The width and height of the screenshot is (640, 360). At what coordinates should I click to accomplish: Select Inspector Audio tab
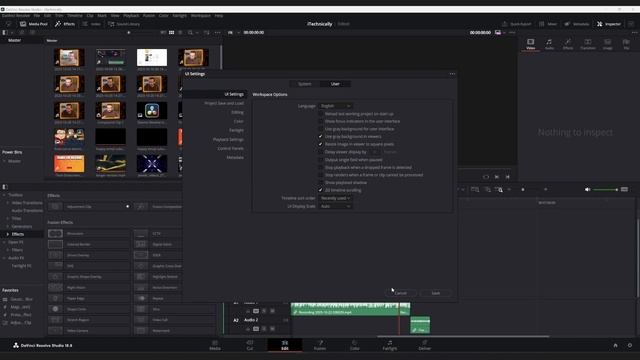click(x=549, y=44)
